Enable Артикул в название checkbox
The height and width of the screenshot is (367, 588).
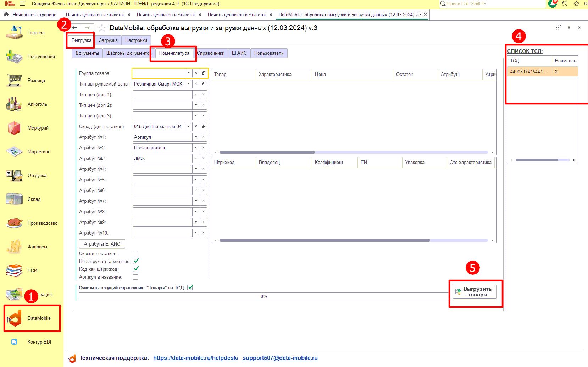click(135, 277)
